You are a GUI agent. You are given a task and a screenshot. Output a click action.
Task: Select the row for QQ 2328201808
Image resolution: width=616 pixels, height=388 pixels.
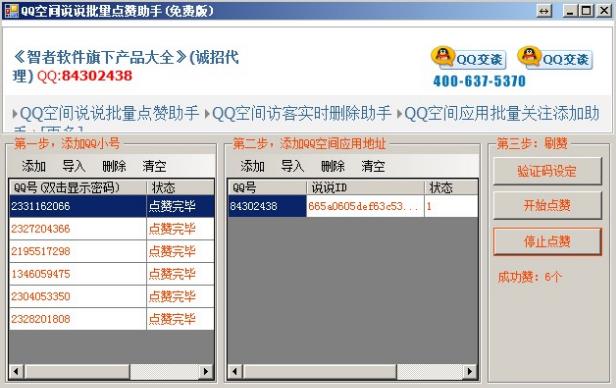[112, 319]
